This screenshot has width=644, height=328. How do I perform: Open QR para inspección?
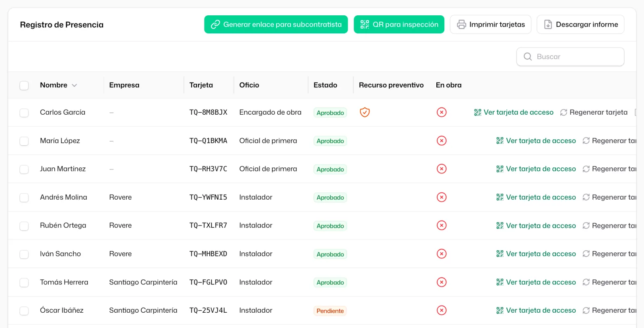coord(399,25)
